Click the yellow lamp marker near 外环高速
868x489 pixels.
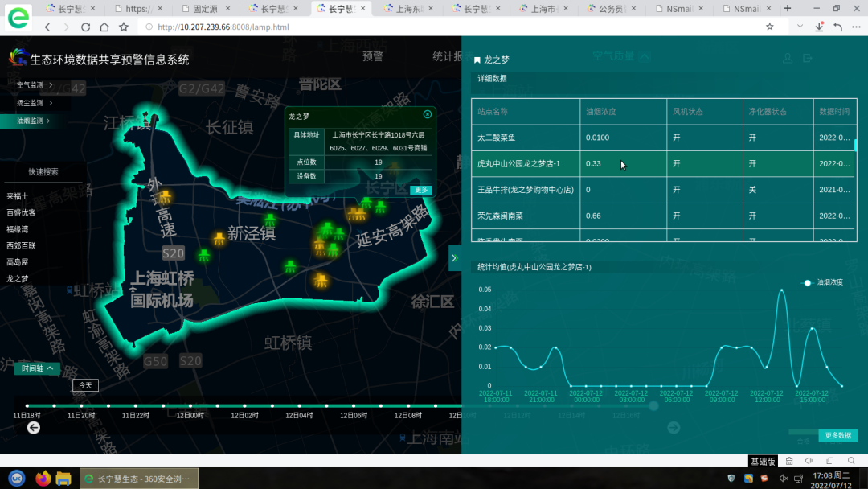165,196
